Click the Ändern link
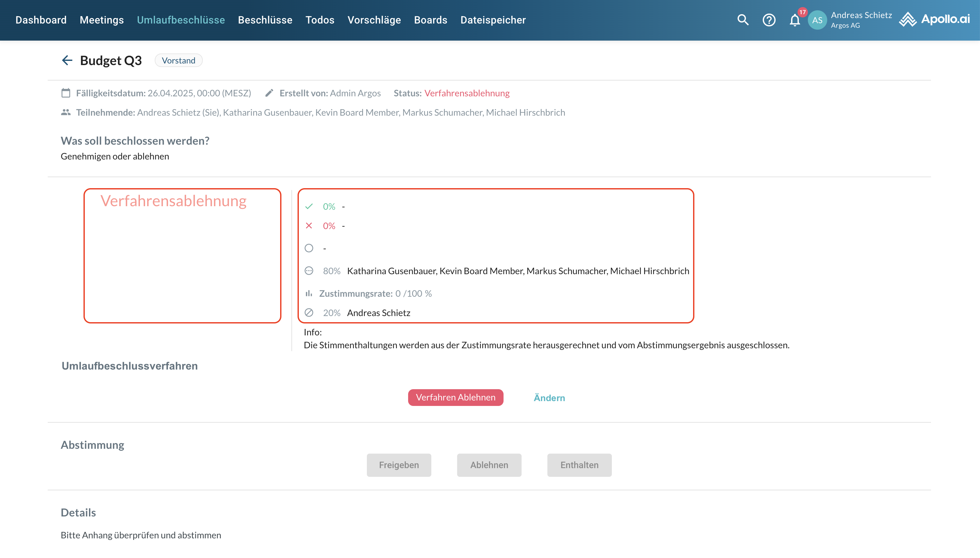The image size is (980, 558). (549, 398)
